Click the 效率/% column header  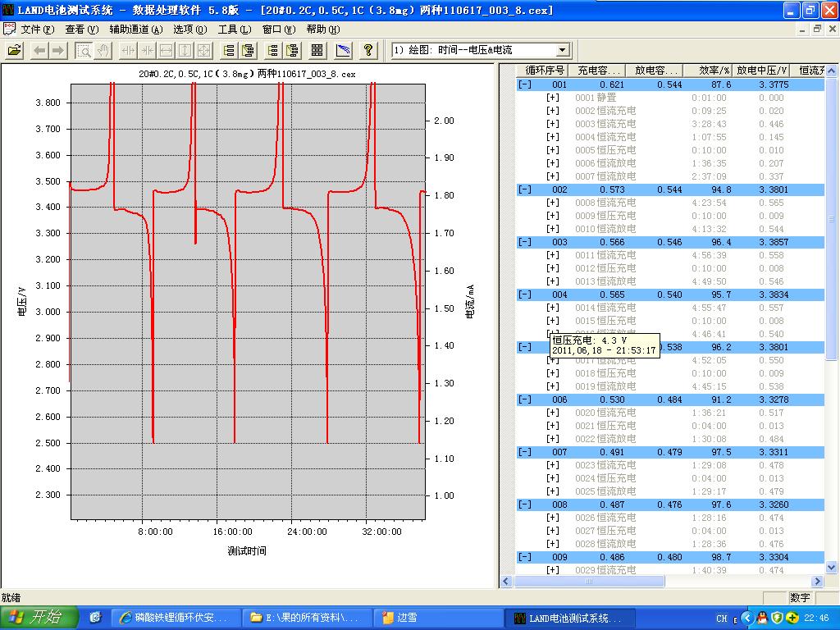[714, 71]
